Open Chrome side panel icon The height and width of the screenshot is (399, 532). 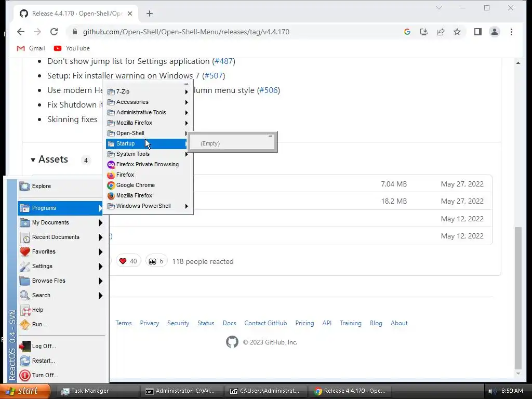point(478,32)
